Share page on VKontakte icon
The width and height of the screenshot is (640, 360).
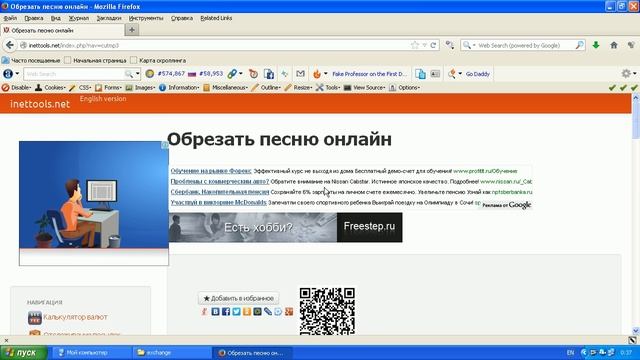(216, 311)
